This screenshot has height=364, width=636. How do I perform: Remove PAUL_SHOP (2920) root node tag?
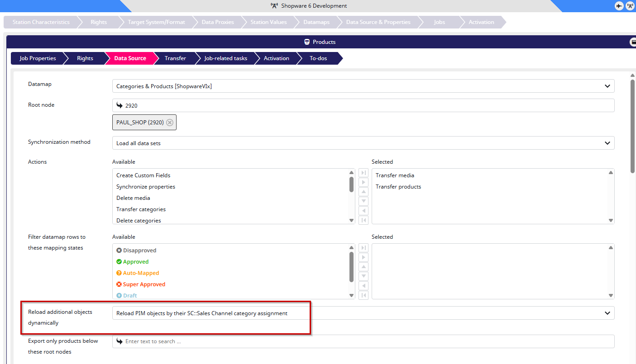pos(170,123)
